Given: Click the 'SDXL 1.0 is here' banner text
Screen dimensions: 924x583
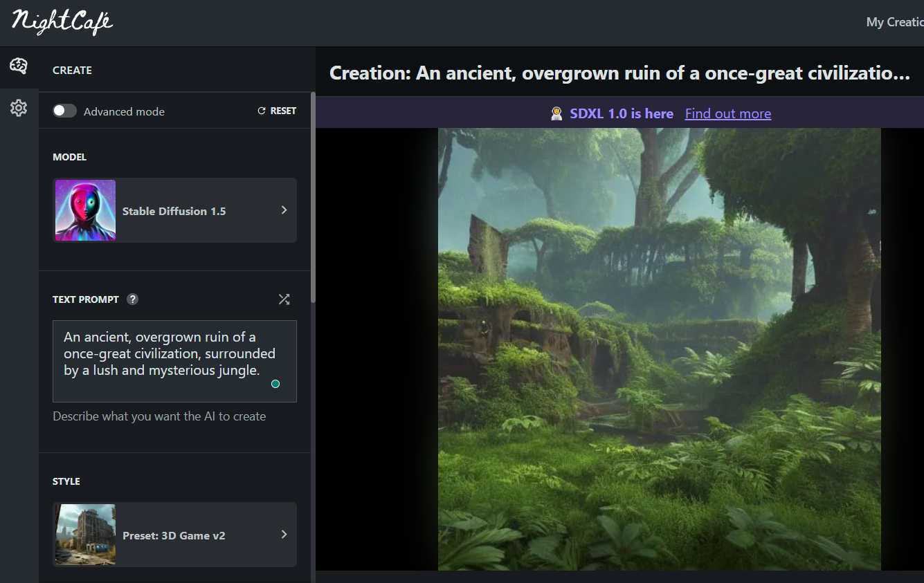Looking at the screenshot, I should pos(621,114).
